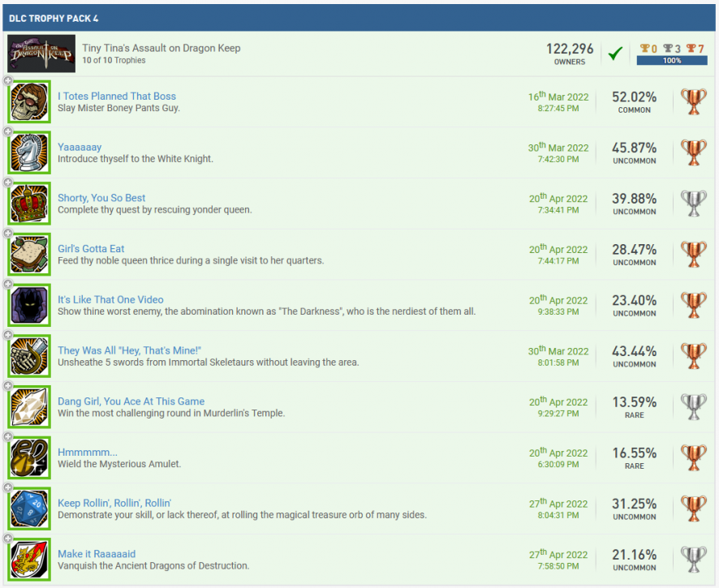Click the green checkmark next to owners count
Viewport: 719px width, 588px height.
(x=615, y=54)
